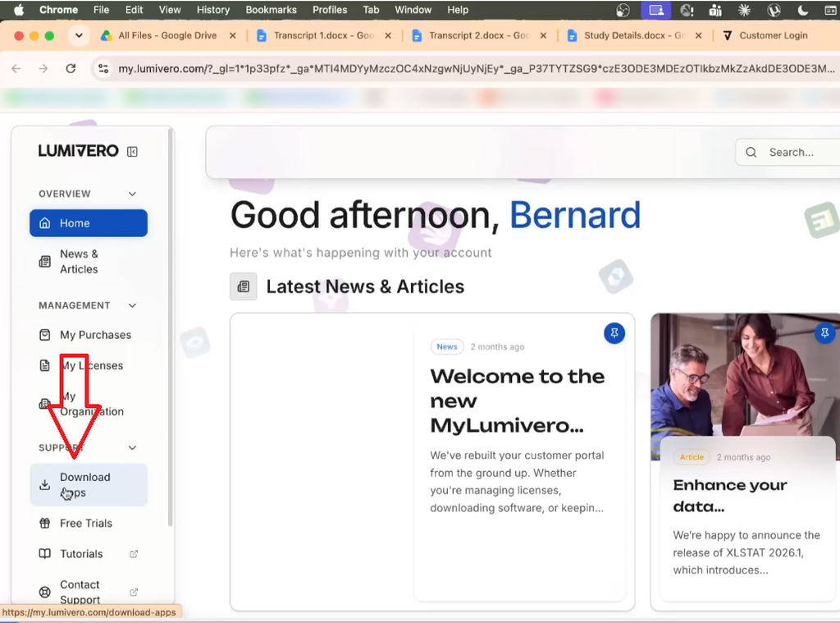
Task: Click the site information icon in address bar
Action: (103, 69)
